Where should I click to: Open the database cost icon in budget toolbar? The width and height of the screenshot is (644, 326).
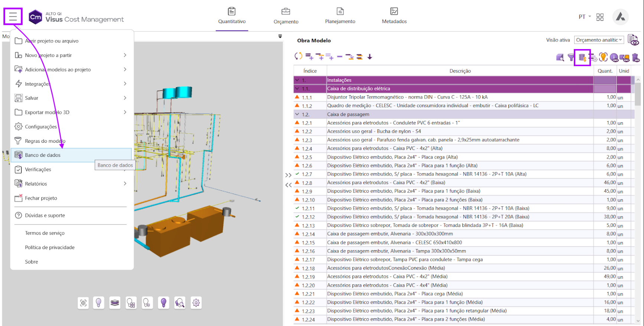(x=582, y=58)
